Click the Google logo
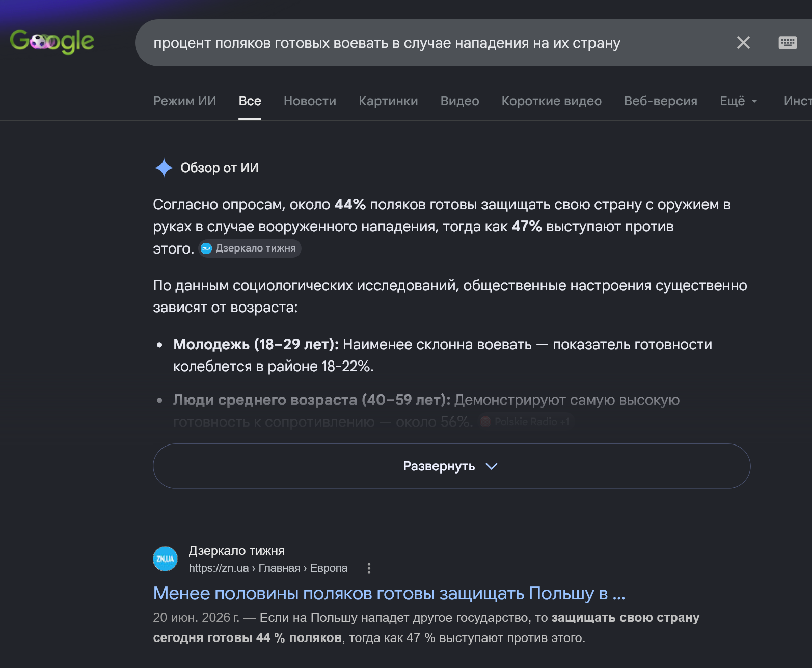812x668 pixels. coord(52,42)
